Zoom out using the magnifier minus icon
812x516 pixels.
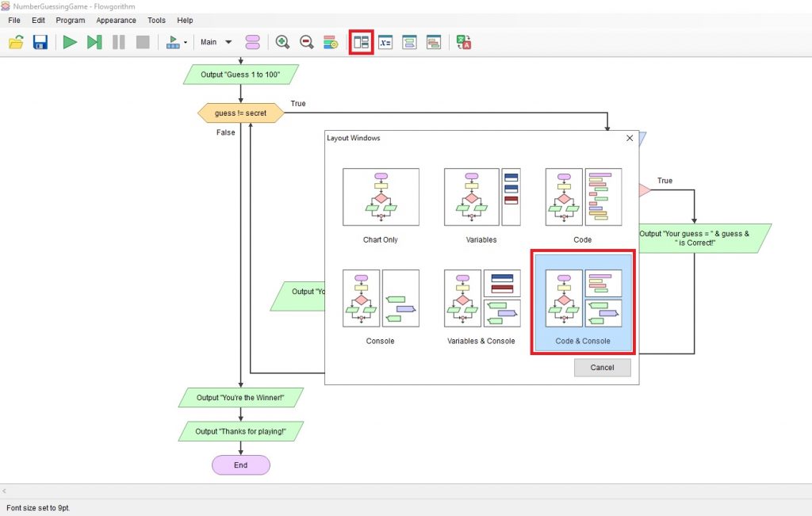coord(306,42)
